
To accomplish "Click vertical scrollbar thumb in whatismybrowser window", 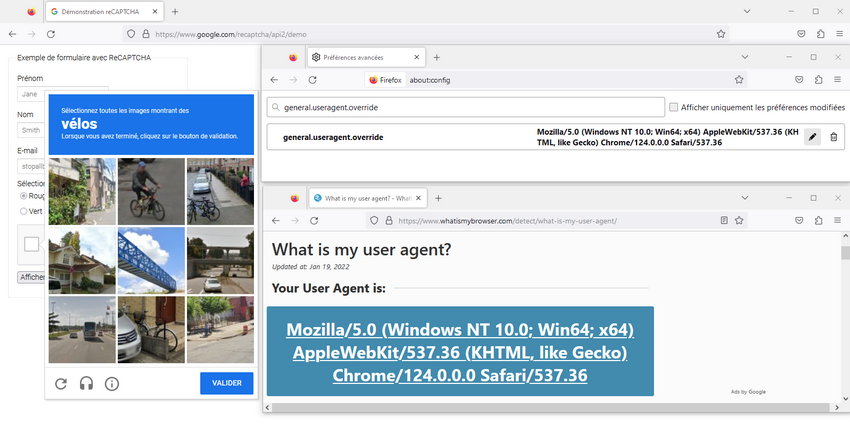I will (845, 253).
